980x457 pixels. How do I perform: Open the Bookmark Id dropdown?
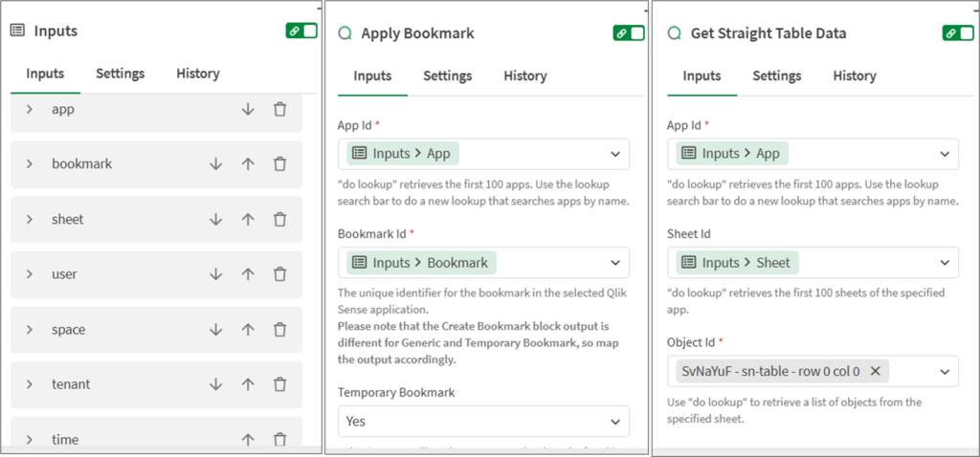[614, 263]
